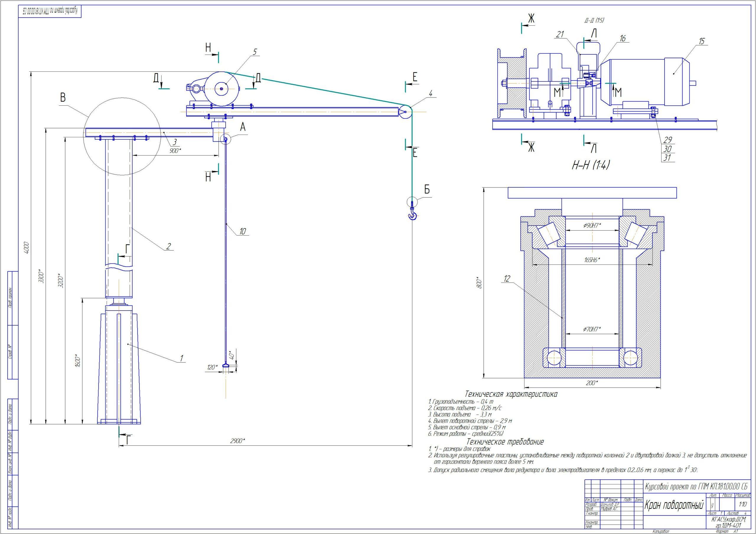Click the 1:10 scale cell in title block
The image size is (756, 534).
pos(743,504)
